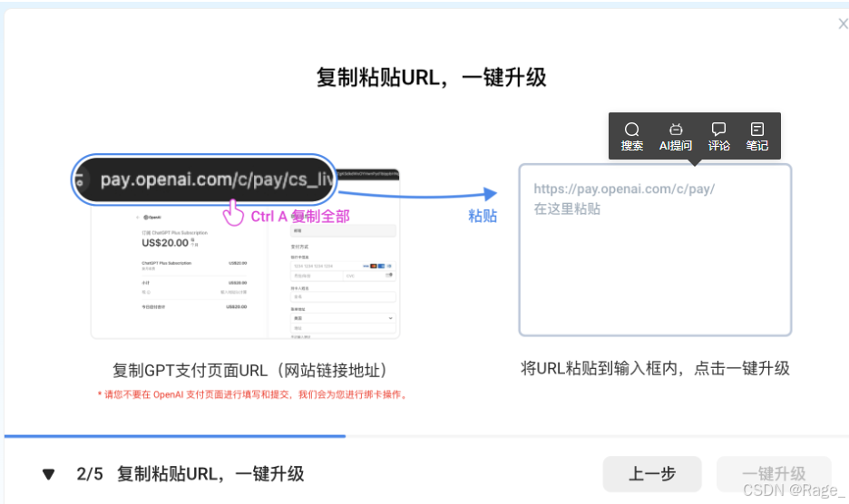Go back with the 上一步 button
This screenshot has height=504, width=849.
pyautogui.click(x=652, y=474)
